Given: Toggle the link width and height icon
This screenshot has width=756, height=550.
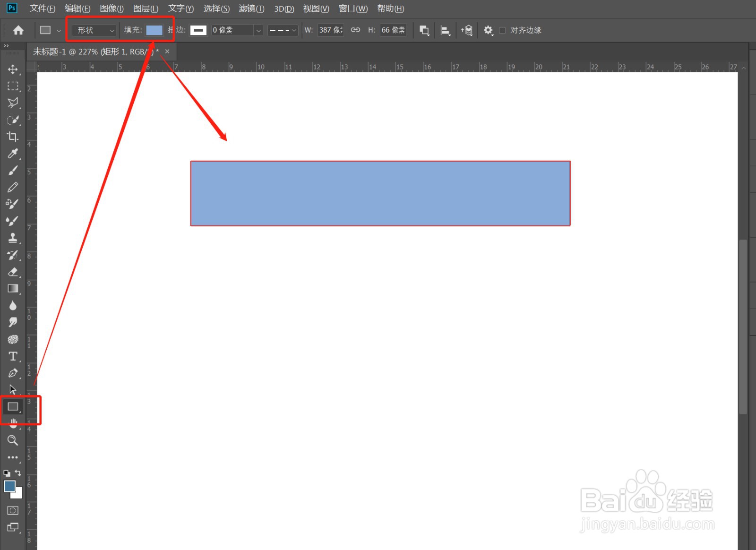Looking at the screenshot, I should 355,30.
